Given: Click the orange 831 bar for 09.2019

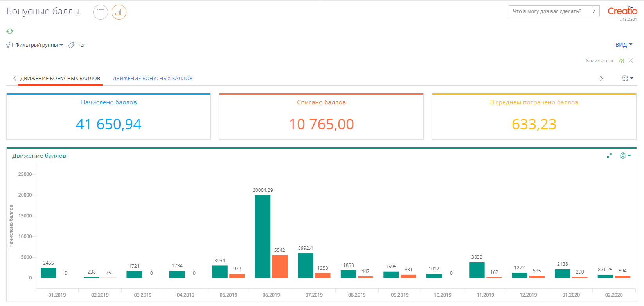Looking at the screenshot, I should (408, 276).
